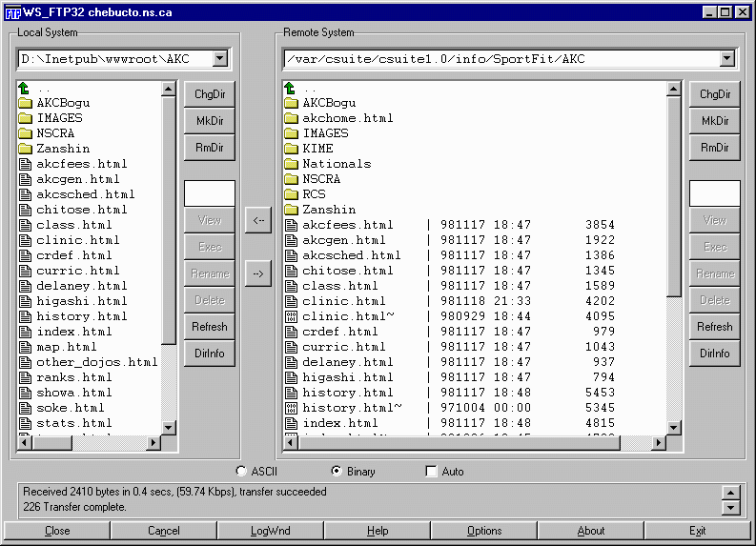Viewport: 756px width, 546px height.
Task: Click the clinic.html~ file icon in the remote list
Action: tap(292, 316)
